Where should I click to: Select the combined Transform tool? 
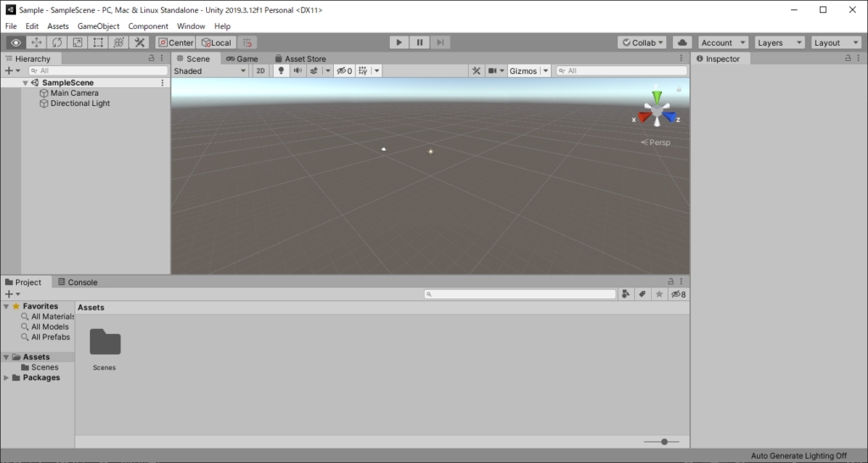point(119,42)
